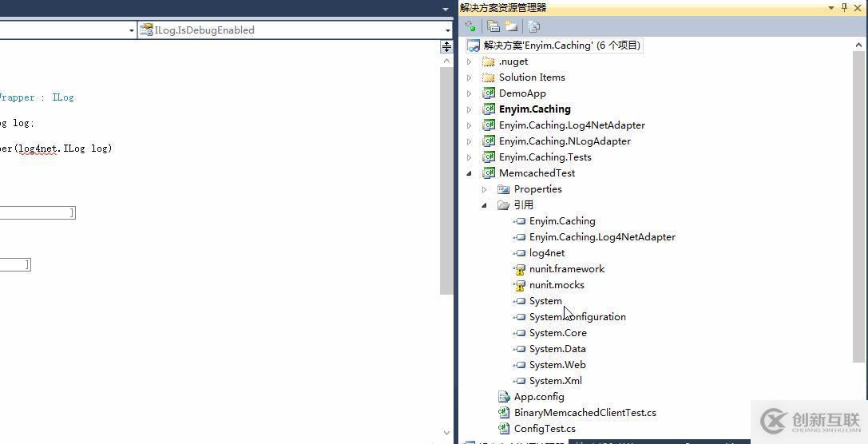This screenshot has height=444, width=868.
Task: Expand the .nuget folder
Action: 470,61
